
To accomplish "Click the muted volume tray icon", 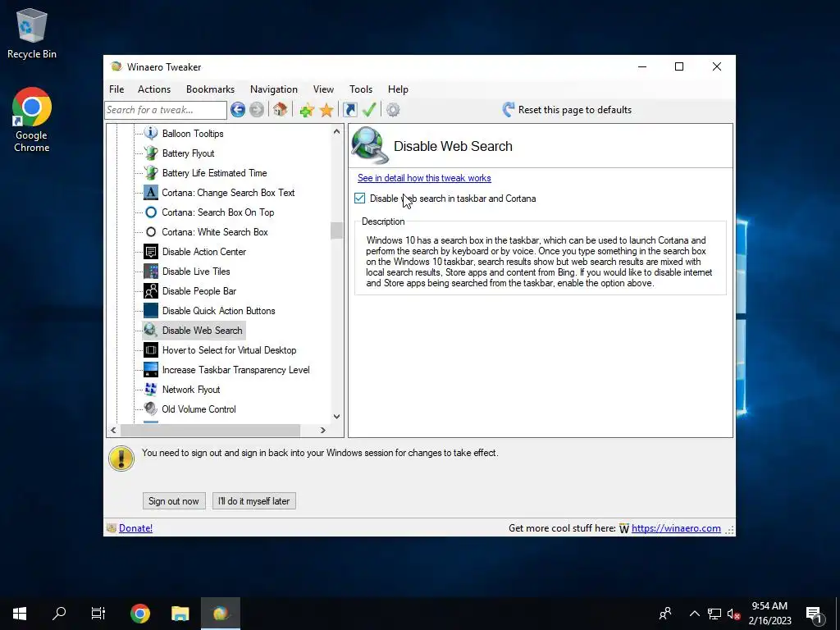I will click(733, 614).
